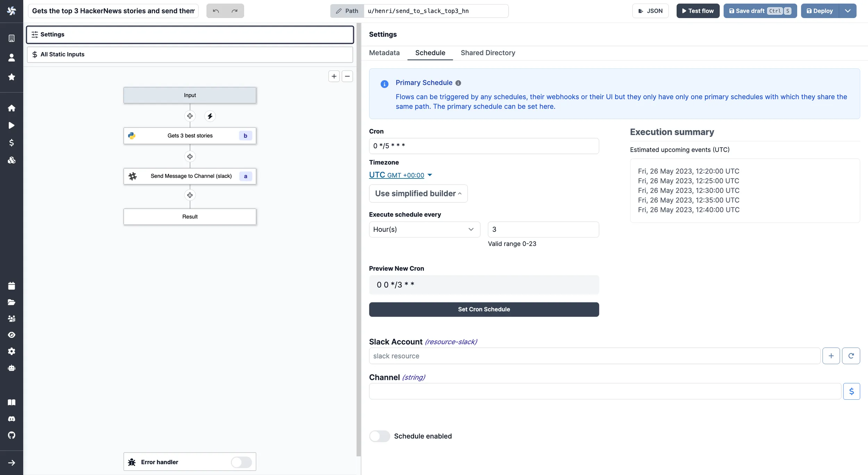
Task: Zoom in the flow graph with plus icon
Action: tap(334, 76)
